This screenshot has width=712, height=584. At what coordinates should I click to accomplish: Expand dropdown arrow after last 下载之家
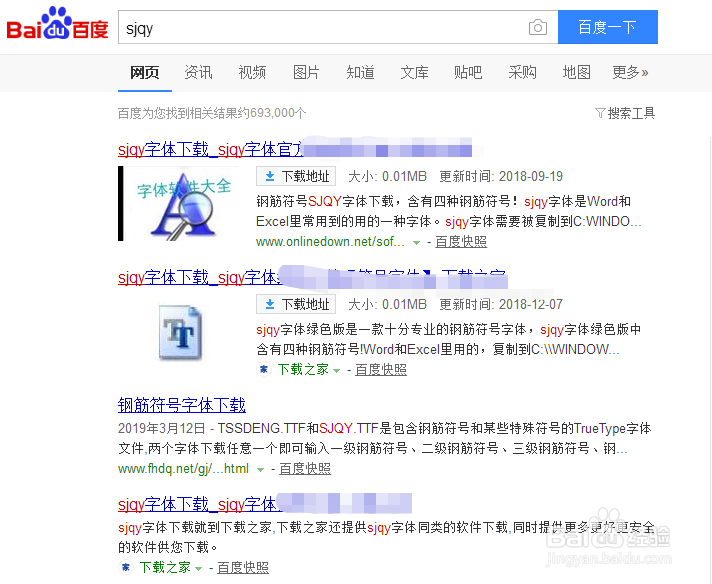point(198,569)
